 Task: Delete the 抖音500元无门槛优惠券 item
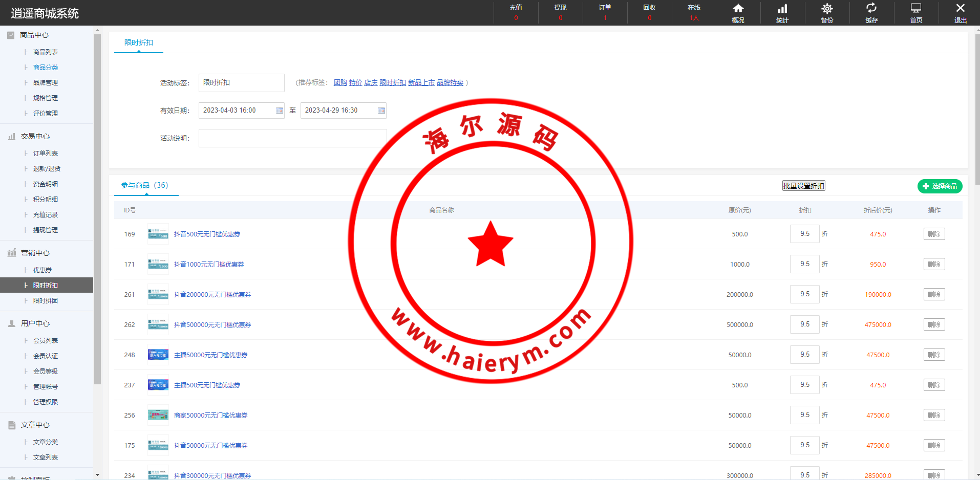pos(934,234)
